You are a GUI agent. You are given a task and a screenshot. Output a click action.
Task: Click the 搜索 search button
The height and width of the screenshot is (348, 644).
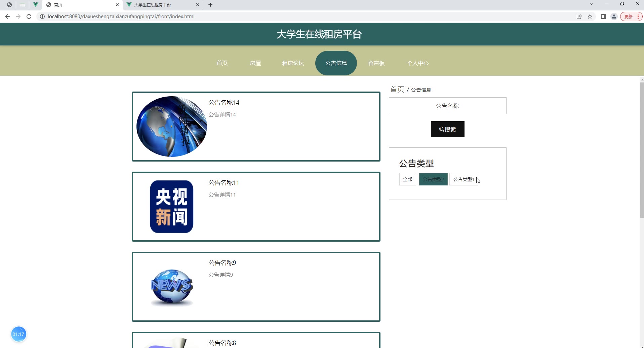tap(448, 129)
